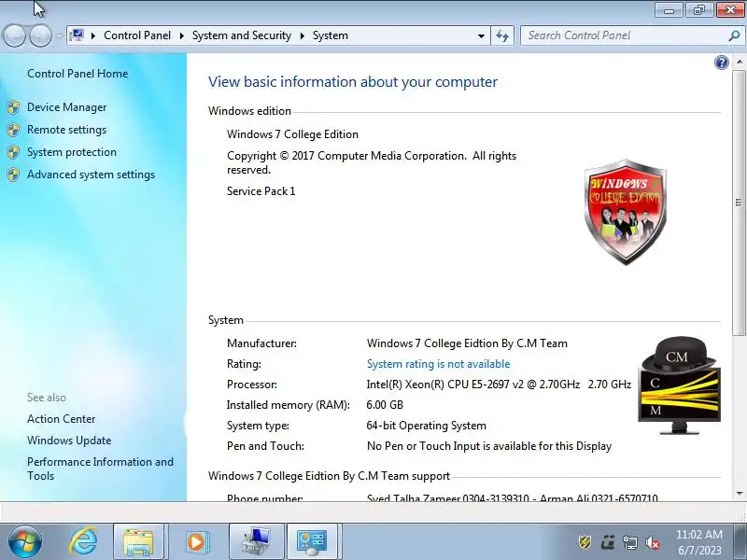Click the Back navigation button
Image resolution: width=747 pixels, height=560 pixels.
(14, 35)
